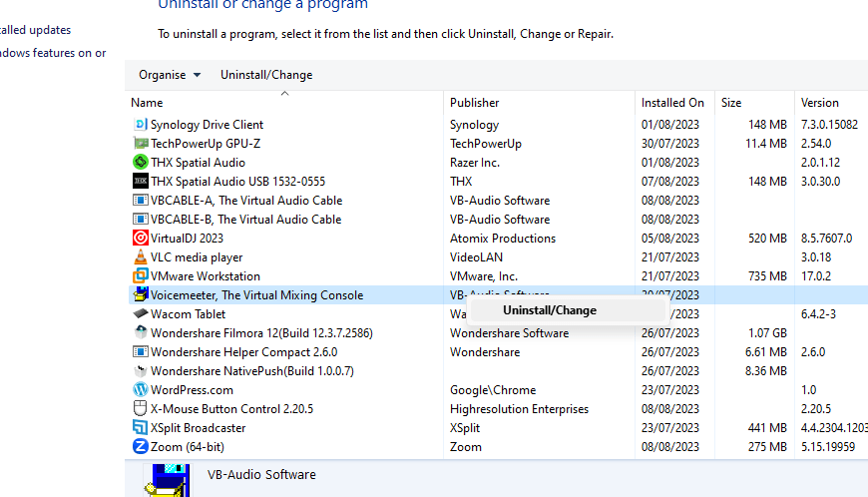868x497 pixels.
Task: Click the TechPowerUp GPU-Z icon
Action: point(141,144)
